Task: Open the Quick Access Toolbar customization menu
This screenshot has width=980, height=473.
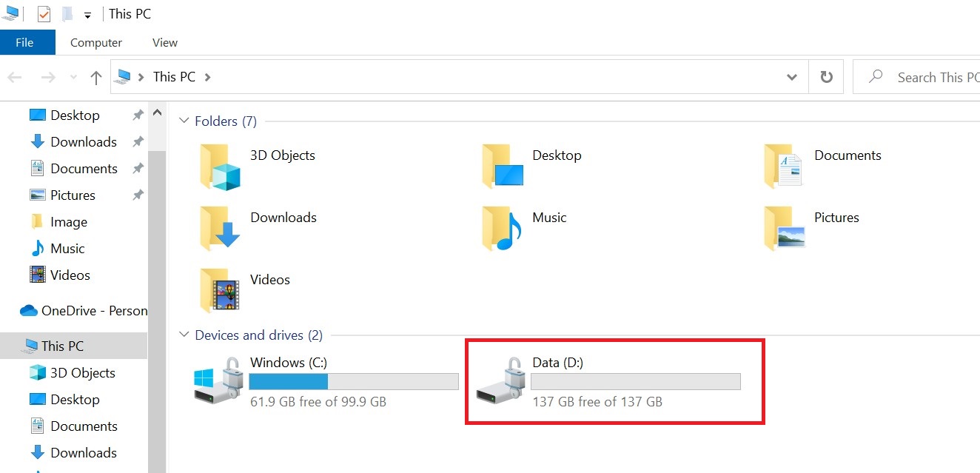Action: (x=87, y=14)
